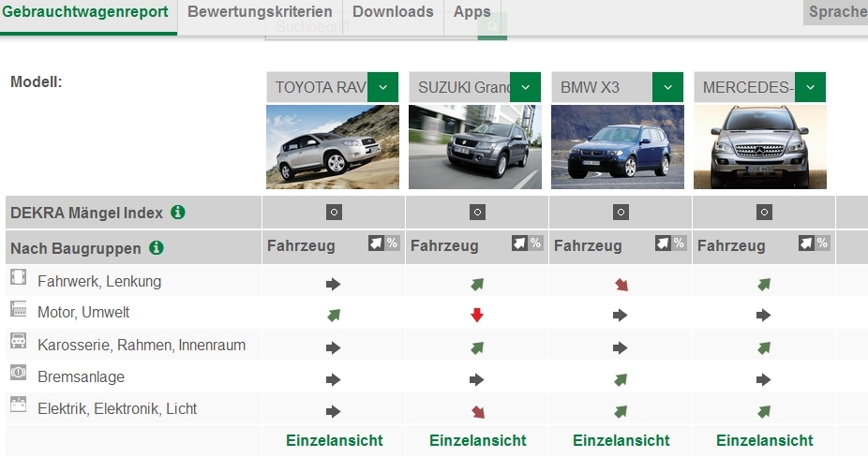Open the Downloads tab
Image resolution: width=868 pixels, height=472 pixels.
tap(393, 12)
